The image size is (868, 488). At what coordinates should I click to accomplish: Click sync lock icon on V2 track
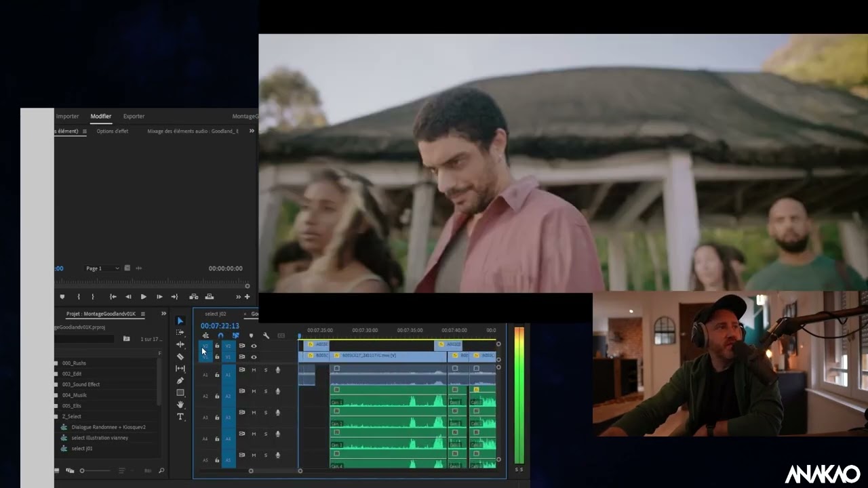point(241,346)
